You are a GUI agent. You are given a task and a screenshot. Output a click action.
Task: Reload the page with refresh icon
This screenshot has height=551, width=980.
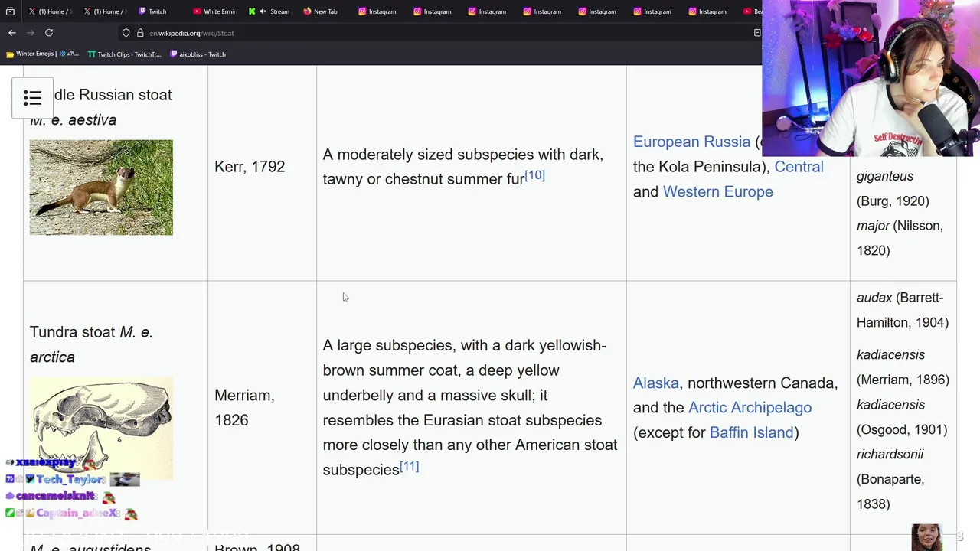[49, 33]
